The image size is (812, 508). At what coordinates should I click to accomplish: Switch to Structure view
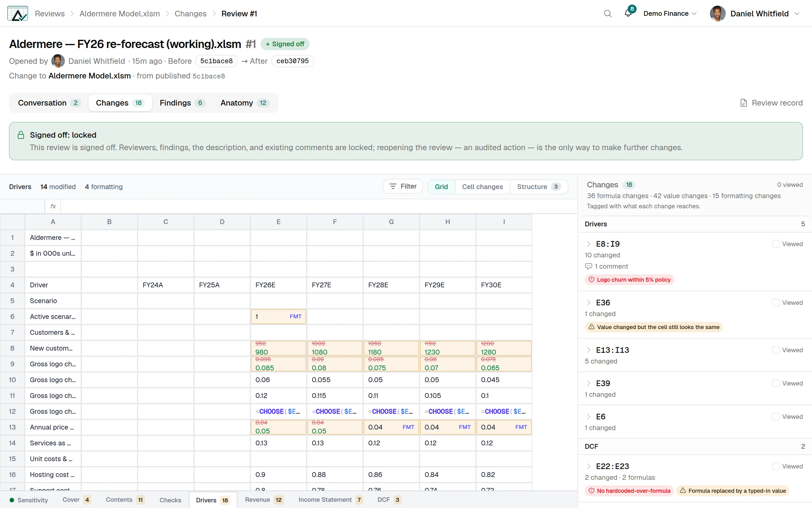539,187
